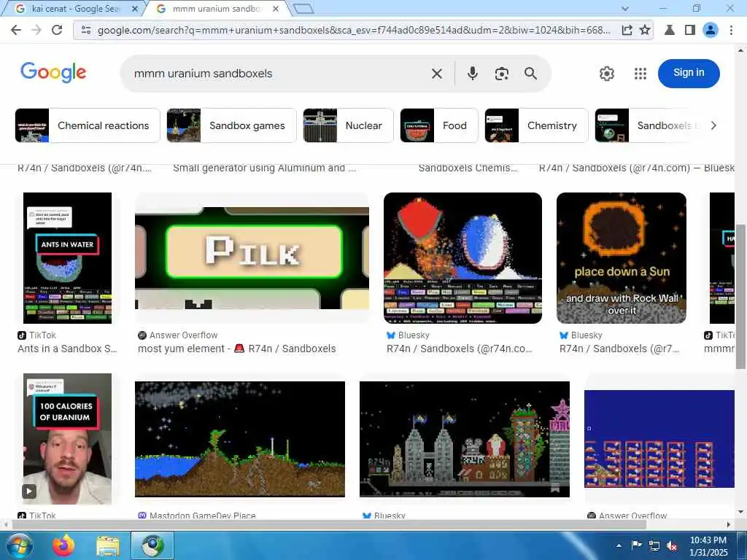View site information icon in address bar

pyautogui.click(x=86, y=30)
